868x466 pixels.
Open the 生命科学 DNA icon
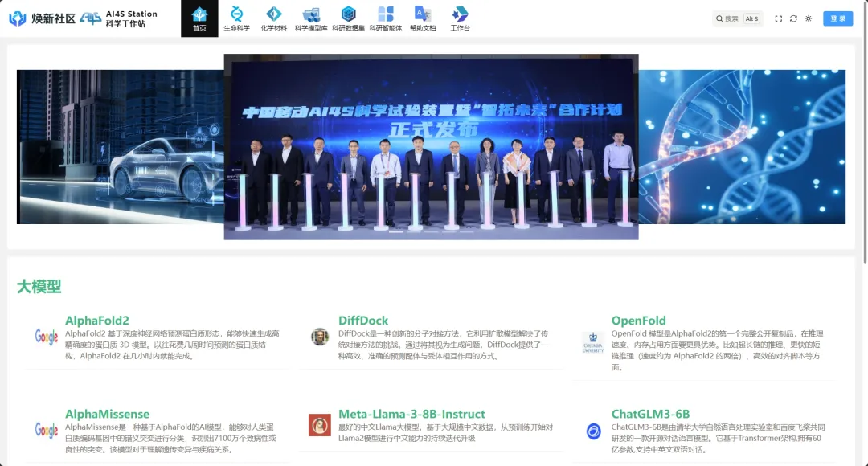click(236, 14)
